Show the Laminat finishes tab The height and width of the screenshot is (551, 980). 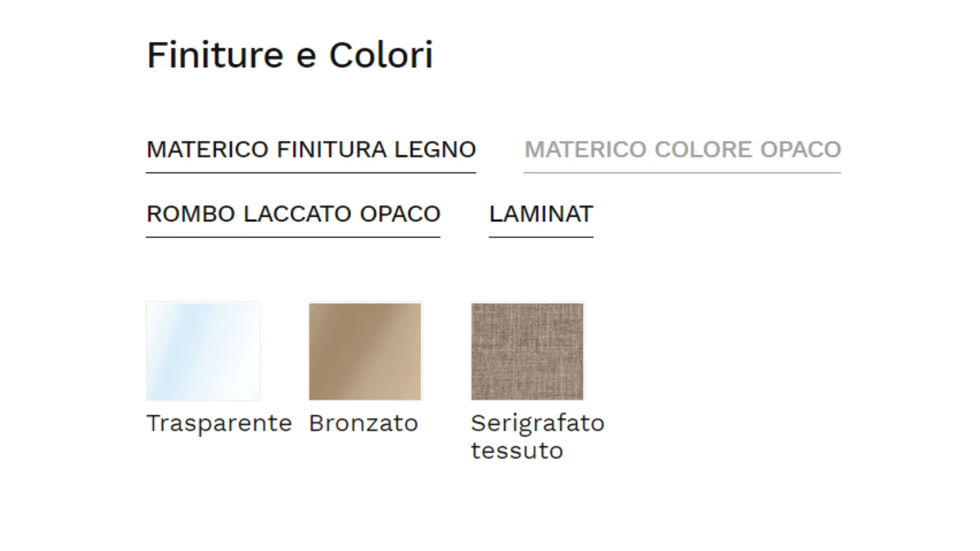[541, 214]
